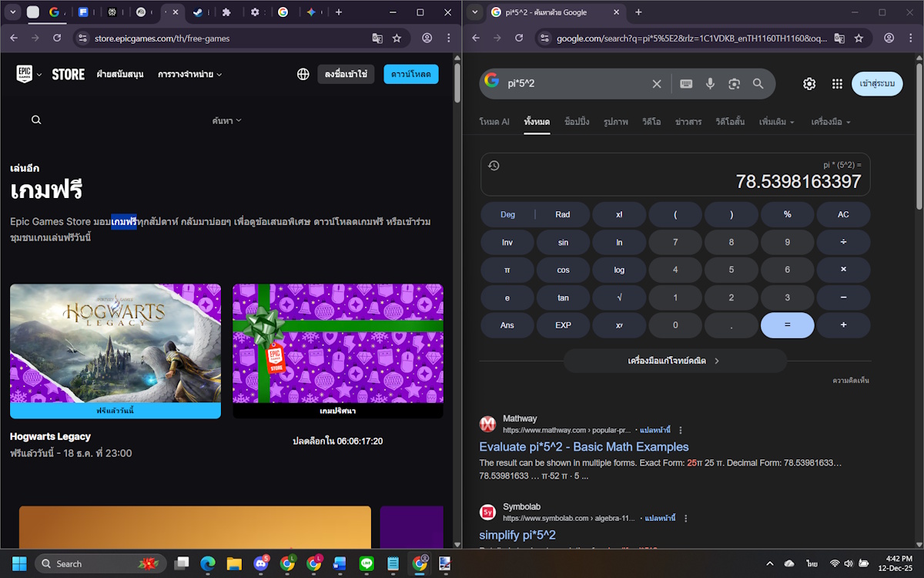Switch to the Videos search tab
Viewport: 924px width, 578px height.
click(x=651, y=122)
